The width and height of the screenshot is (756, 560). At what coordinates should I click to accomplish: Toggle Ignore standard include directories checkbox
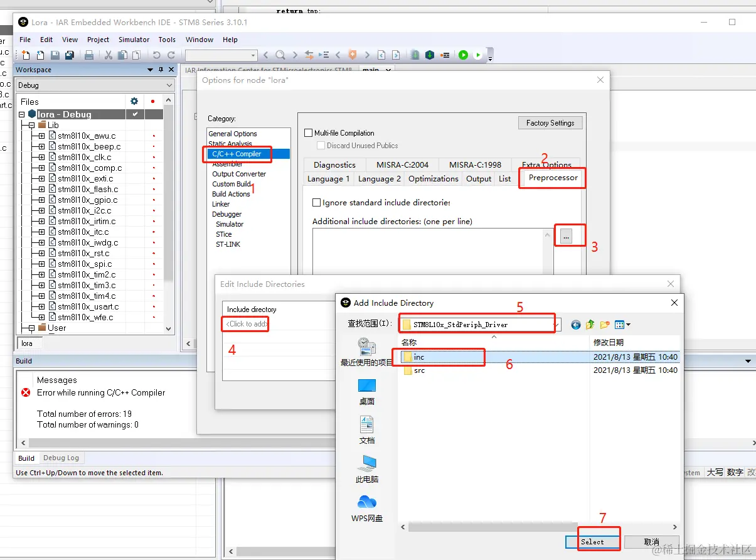point(317,203)
